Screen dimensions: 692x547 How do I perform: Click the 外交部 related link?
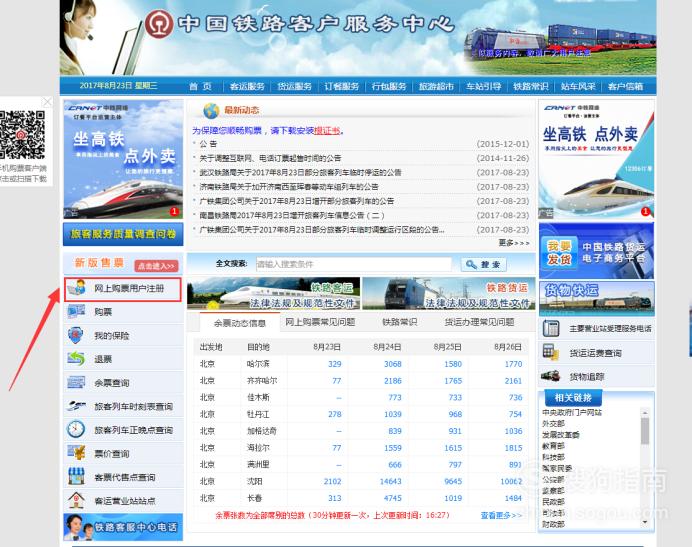553,423
